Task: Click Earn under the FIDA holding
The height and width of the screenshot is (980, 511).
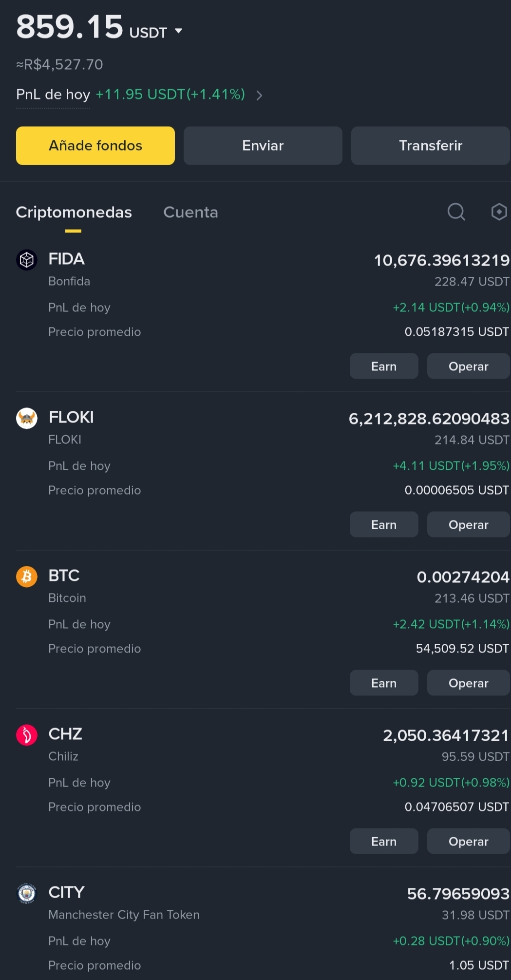Action: pos(384,366)
